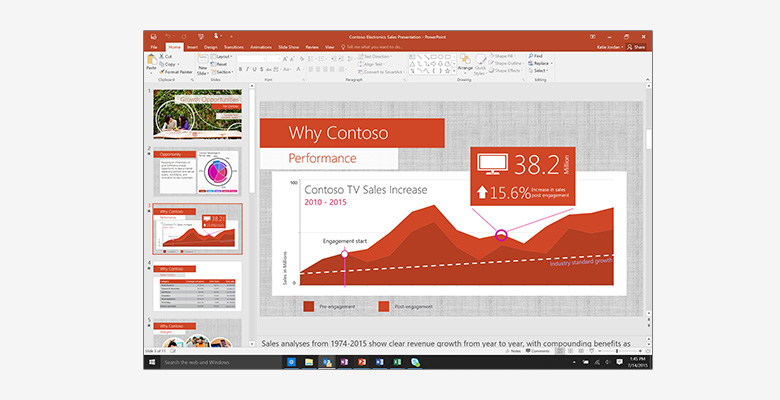Adjust the zoom slider in status bar
The width and height of the screenshot is (780, 400).
(x=617, y=351)
